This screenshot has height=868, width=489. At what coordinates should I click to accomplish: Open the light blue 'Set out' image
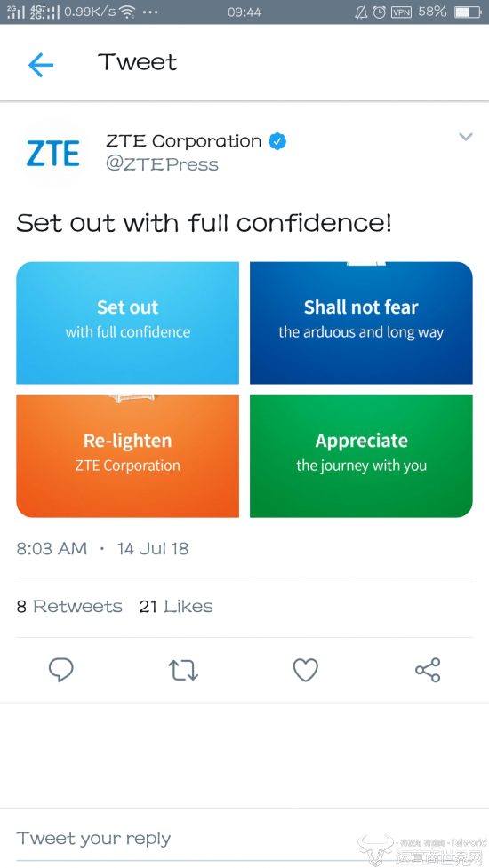pos(127,323)
